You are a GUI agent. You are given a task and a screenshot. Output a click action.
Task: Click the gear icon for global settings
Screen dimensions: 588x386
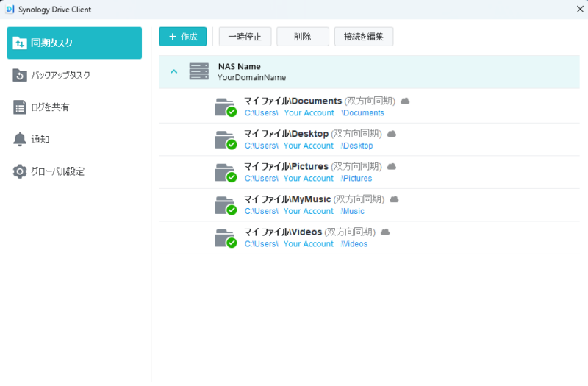[x=20, y=171]
